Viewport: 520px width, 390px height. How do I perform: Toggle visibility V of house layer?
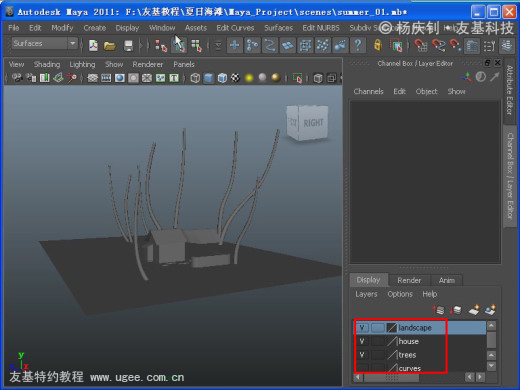(x=362, y=341)
